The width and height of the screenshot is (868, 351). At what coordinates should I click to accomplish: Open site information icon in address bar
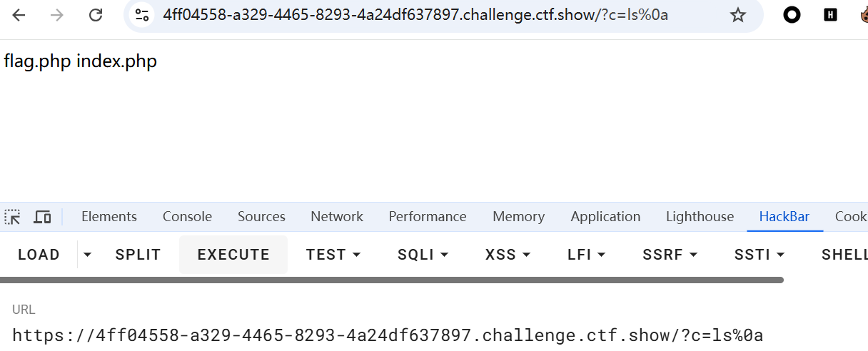tap(142, 15)
